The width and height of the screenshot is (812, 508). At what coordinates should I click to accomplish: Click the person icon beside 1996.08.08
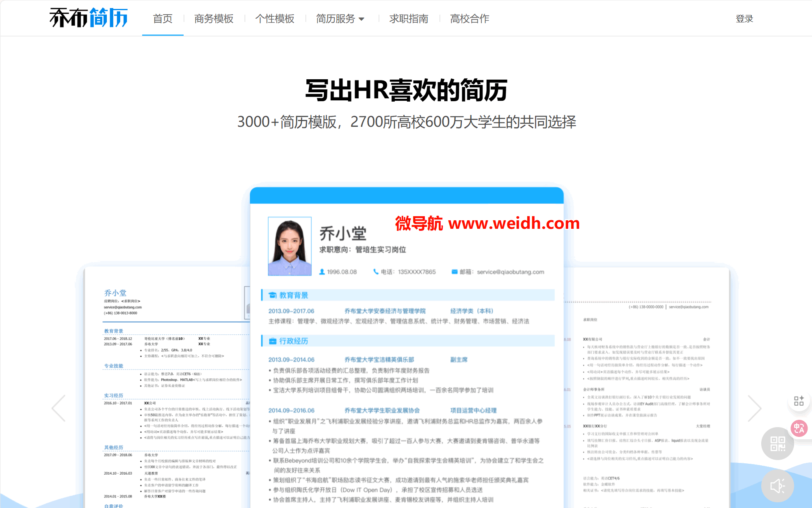(x=322, y=271)
